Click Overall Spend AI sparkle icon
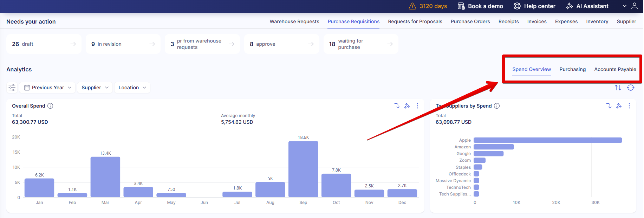The image size is (644, 218). [407, 106]
